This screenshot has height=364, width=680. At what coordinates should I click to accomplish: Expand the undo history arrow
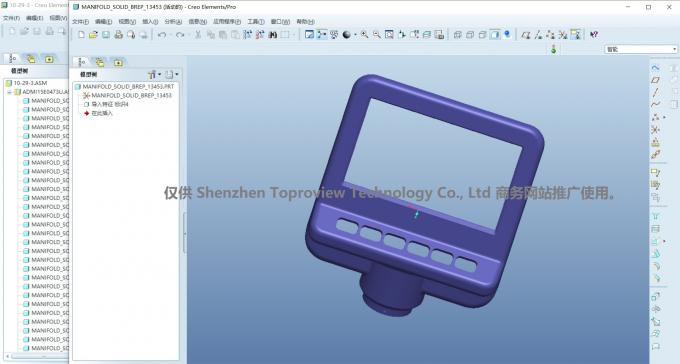pos(170,35)
